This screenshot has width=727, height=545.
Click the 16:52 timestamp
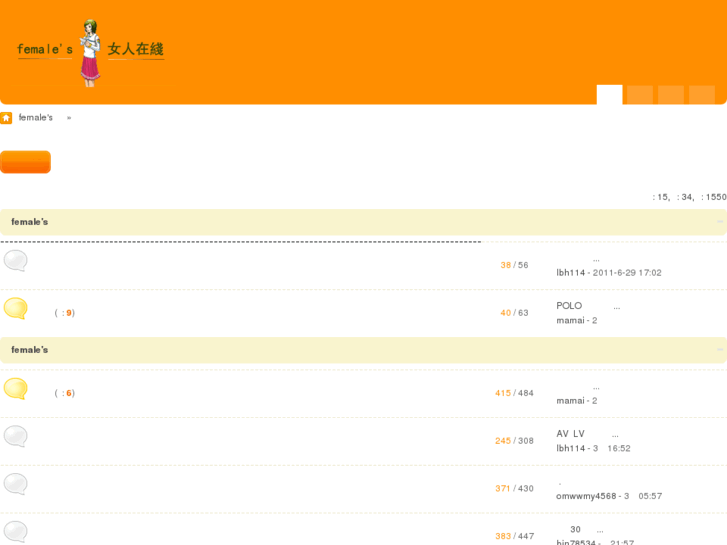[619, 449]
